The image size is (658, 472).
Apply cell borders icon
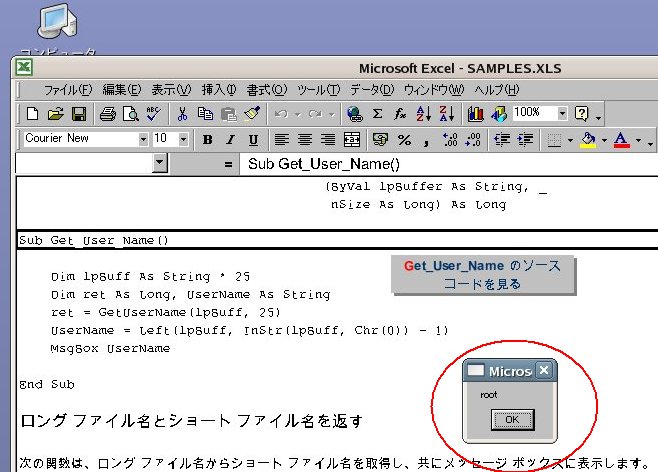pos(554,140)
